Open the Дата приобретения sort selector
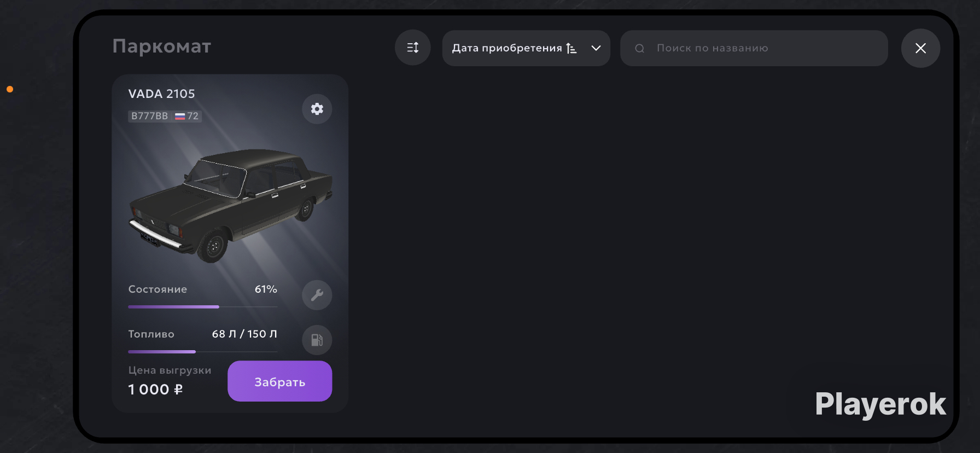The width and height of the screenshot is (980, 453). 526,48
